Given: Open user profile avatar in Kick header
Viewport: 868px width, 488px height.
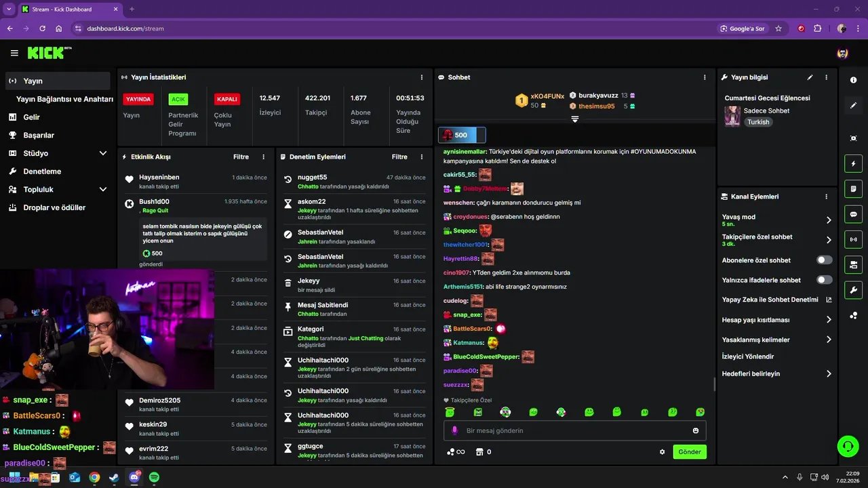Looking at the screenshot, I should pos(842,53).
